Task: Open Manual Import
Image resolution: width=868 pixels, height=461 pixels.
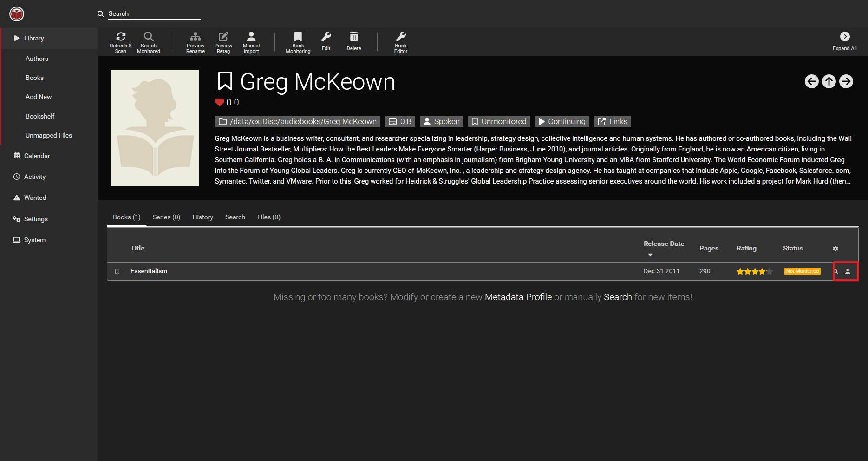Action: tap(251, 37)
